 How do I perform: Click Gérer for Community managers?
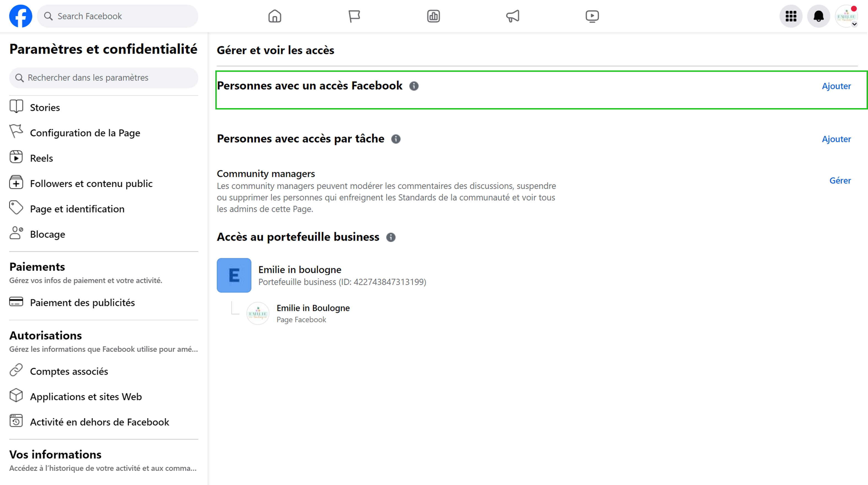[x=840, y=180]
